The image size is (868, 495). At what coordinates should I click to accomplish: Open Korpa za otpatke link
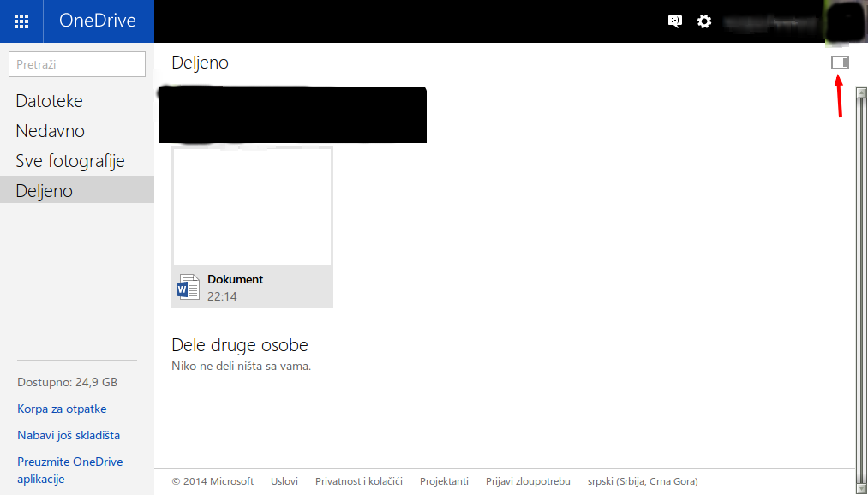click(62, 409)
